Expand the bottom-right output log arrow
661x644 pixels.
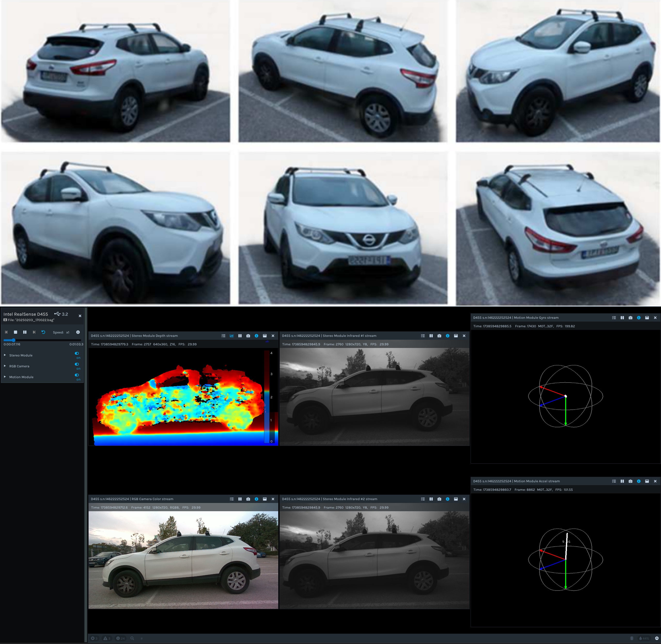[656, 638]
